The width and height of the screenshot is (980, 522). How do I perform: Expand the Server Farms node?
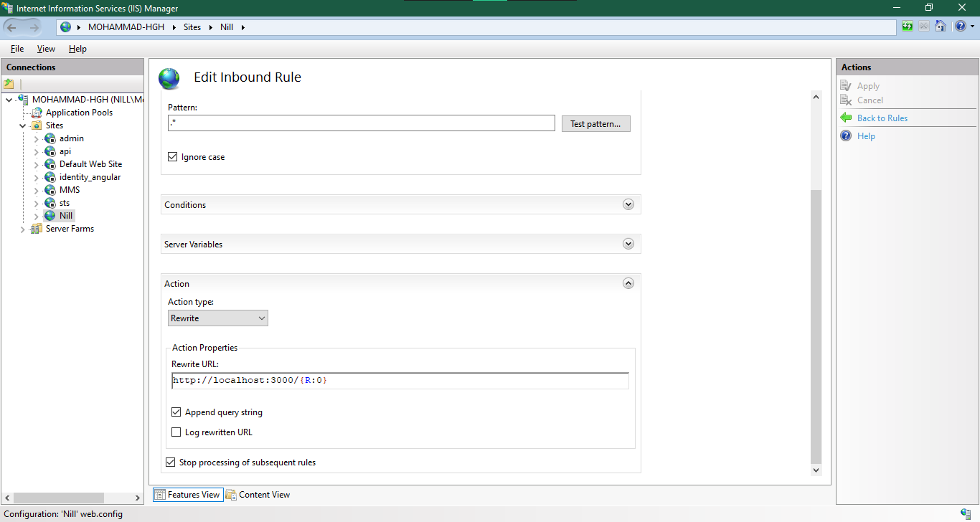tap(22, 229)
